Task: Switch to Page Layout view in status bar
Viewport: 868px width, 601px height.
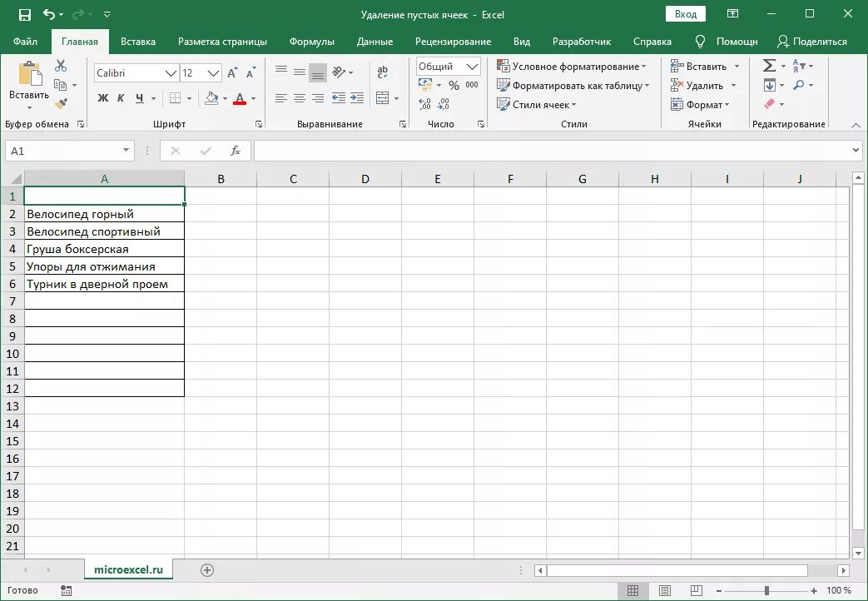Action: [665, 590]
